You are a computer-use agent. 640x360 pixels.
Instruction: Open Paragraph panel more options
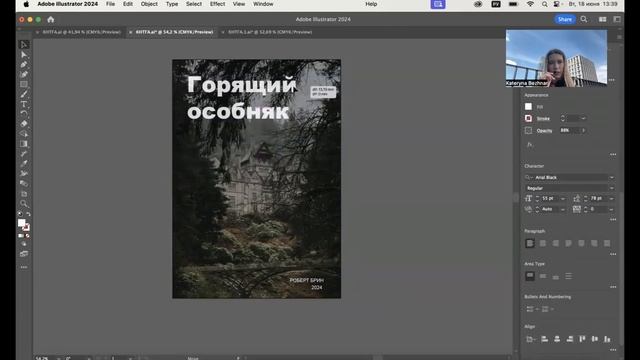click(x=613, y=254)
